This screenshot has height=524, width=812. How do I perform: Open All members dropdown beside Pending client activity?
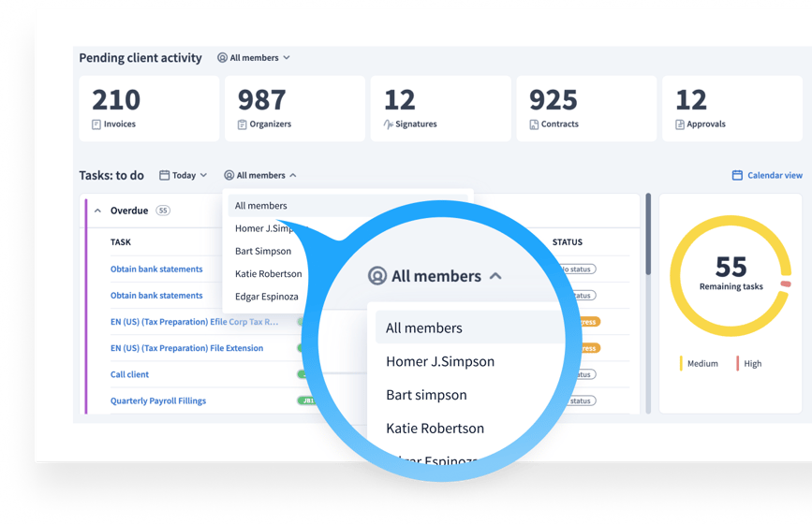pyautogui.click(x=254, y=58)
